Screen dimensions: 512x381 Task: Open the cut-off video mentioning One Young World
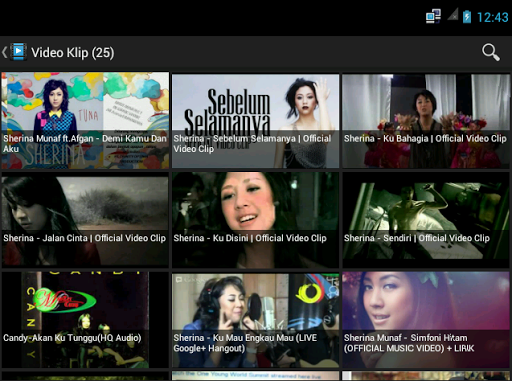pyautogui.click(x=255, y=376)
